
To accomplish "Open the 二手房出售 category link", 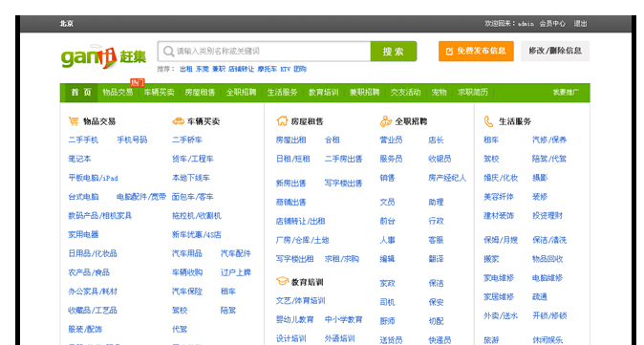I will (344, 159).
